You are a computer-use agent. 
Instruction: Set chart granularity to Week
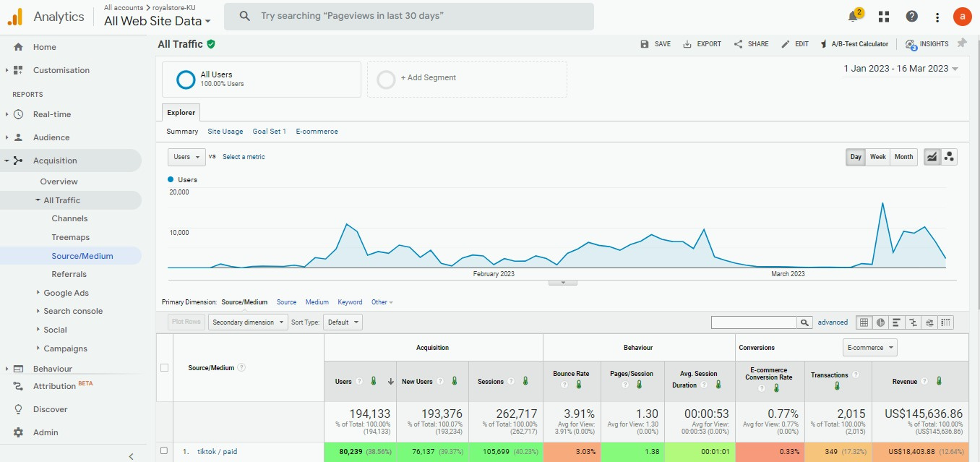[x=878, y=157]
